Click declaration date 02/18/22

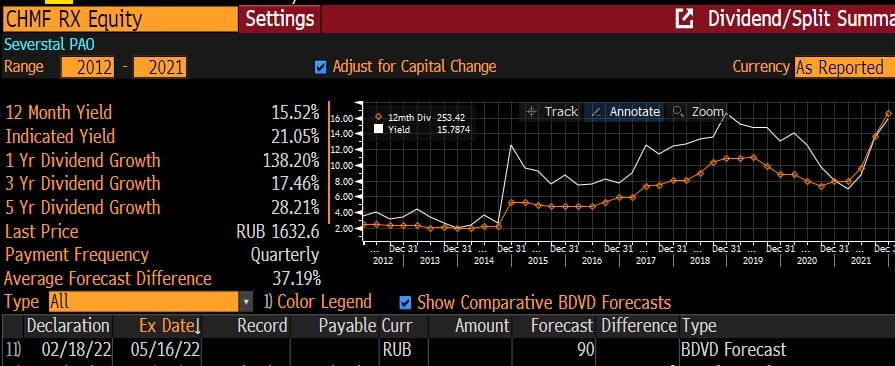pyautogui.click(x=76, y=349)
